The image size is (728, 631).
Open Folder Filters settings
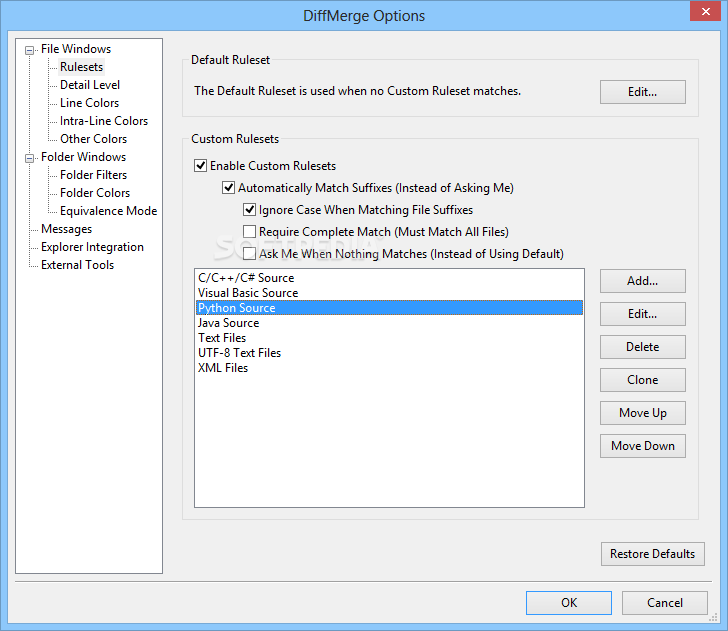93,175
